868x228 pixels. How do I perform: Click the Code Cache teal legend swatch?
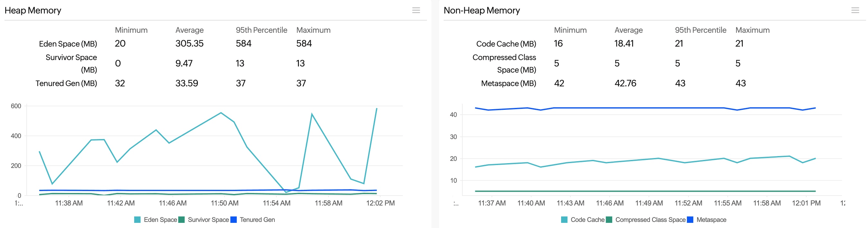(564, 220)
